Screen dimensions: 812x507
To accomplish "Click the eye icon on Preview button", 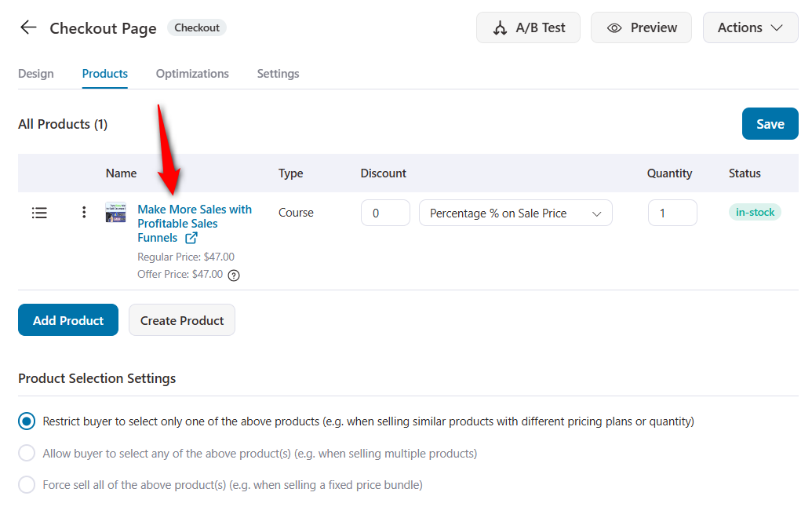I will (614, 28).
